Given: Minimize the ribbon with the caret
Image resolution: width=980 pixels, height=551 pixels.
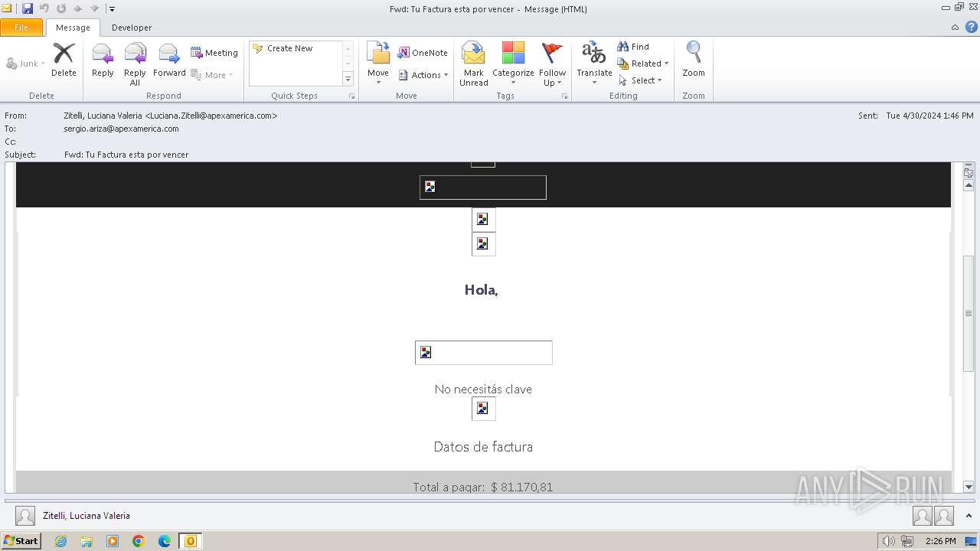Looking at the screenshot, I should (x=955, y=28).
